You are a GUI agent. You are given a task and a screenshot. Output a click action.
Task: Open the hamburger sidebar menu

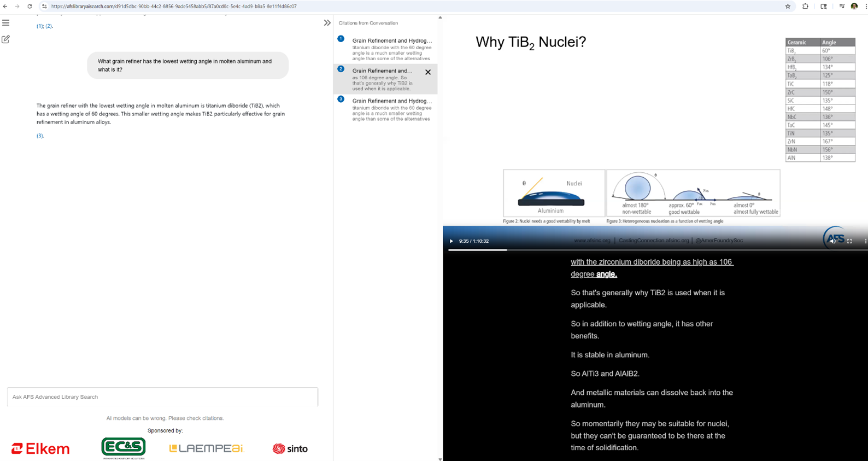(6, 23)
